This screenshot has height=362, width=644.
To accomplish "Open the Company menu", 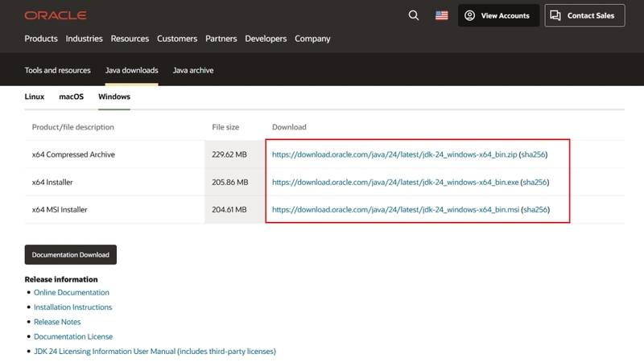I will tap(312, 39).
